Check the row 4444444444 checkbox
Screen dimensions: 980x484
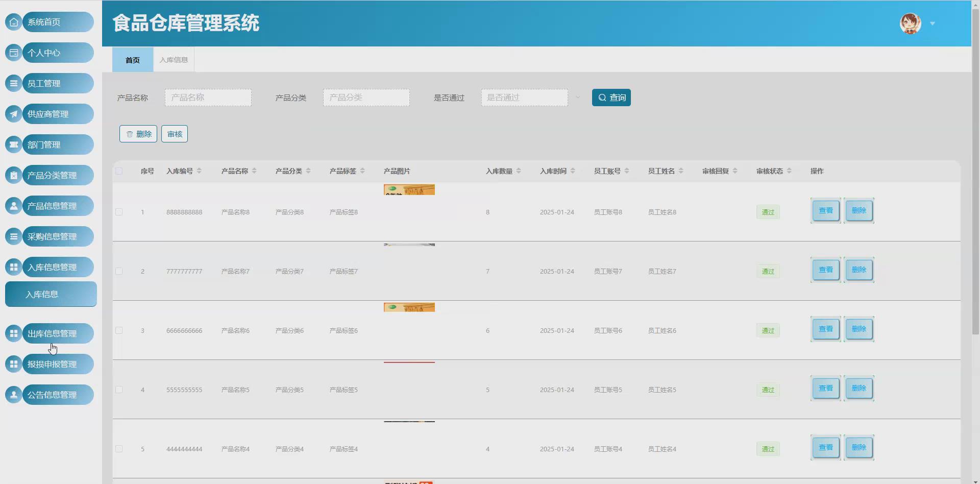pyautogui.click(x=119, y=449)
